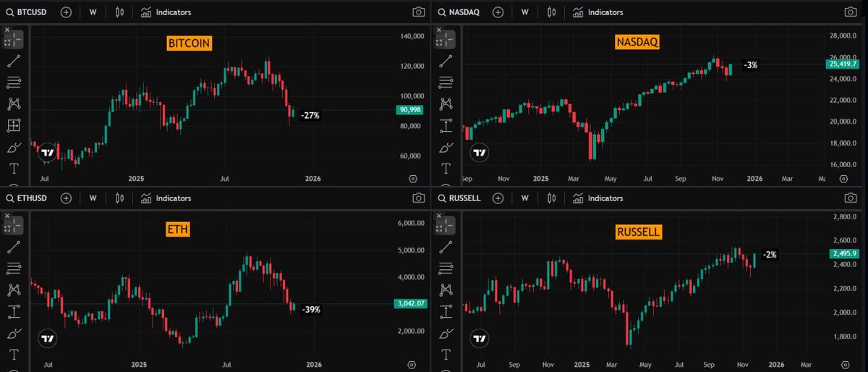Take snapshot of the RUSSELL chart
The width and height of the screenshot is (868, 372).
tap(850, 198)
